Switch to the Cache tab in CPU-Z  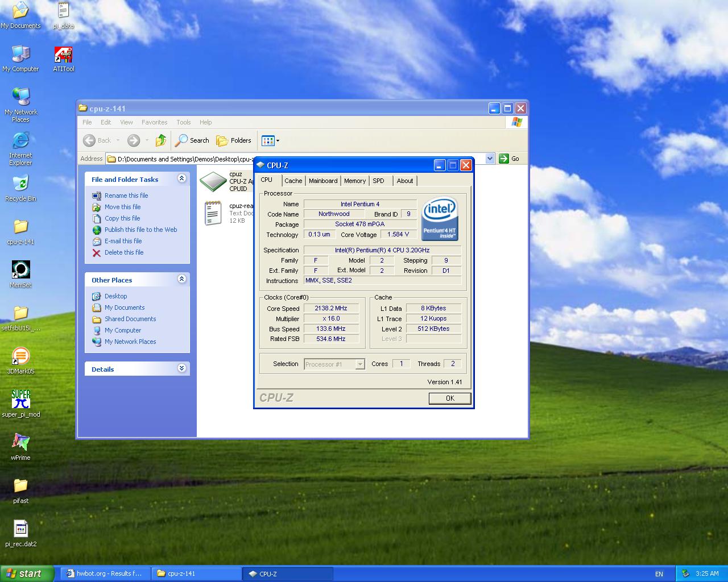point(293,181)
